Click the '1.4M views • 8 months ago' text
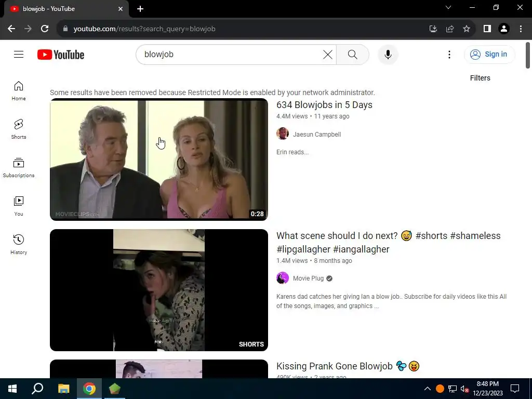Image resolution: width=532 pixels, height=399 pixels. click(x=314, y=261)
